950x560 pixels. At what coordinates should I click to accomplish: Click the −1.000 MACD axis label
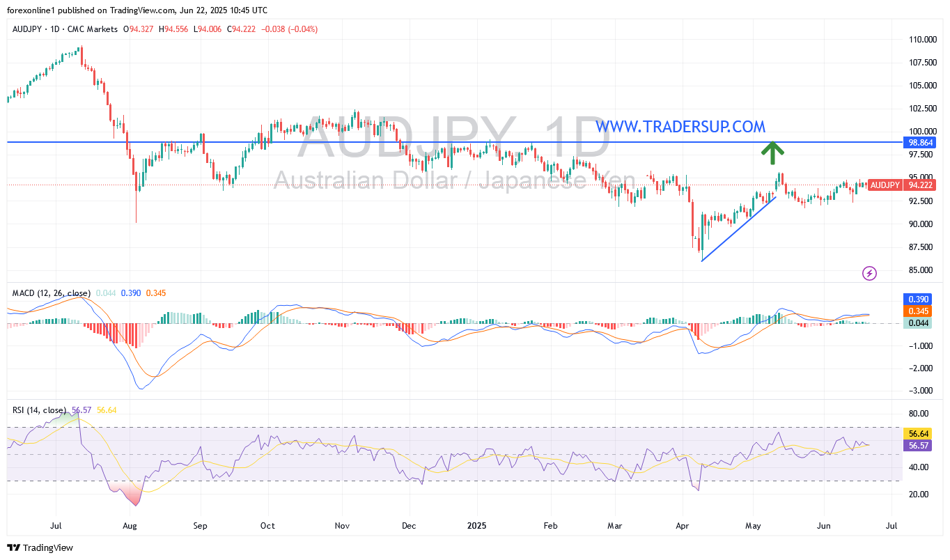tap(920, 345)
